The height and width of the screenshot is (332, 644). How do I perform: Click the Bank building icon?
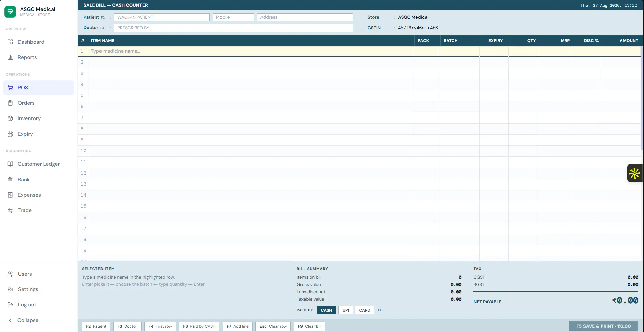point(10,180)
